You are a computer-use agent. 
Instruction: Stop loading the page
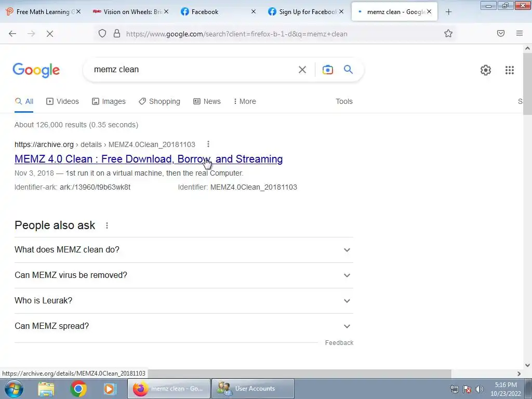[x=50, y=34]
